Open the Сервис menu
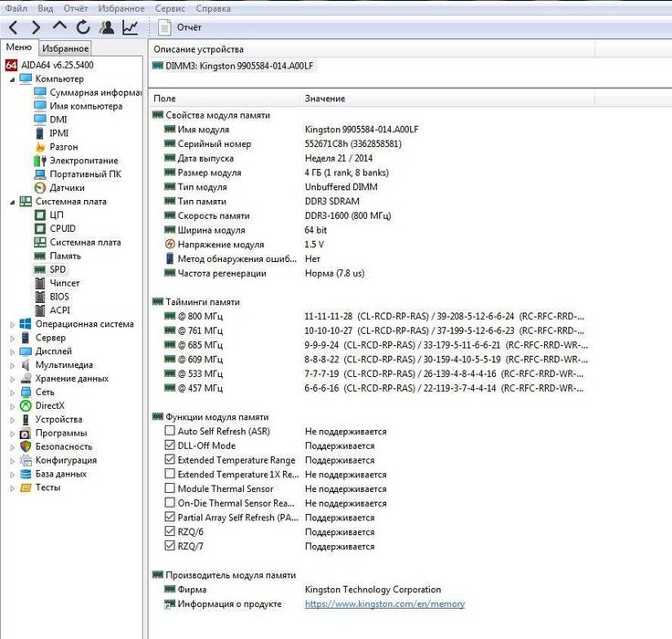The height and width of the screenshot is (639, 672). coord(170,8)
